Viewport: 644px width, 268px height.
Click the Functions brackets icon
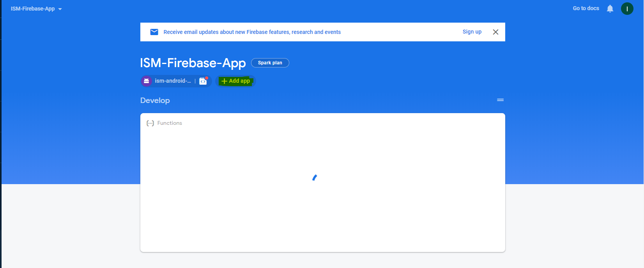coord(150,123)
